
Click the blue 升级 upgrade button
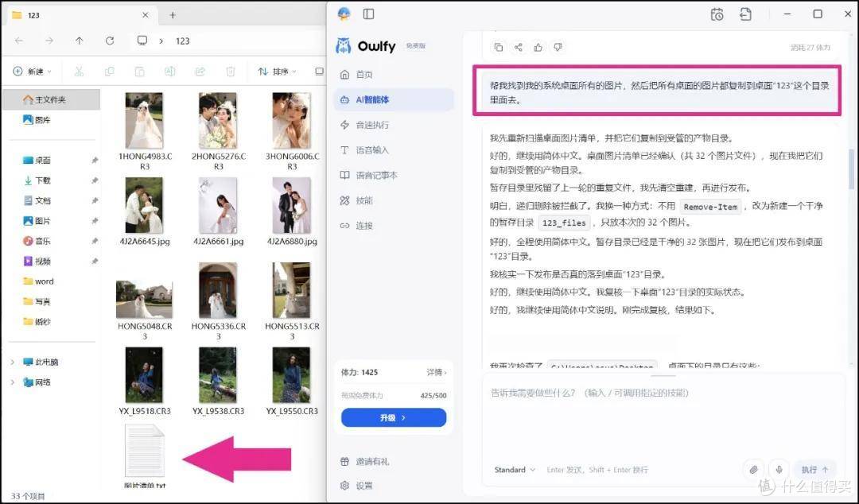(394, 417)
